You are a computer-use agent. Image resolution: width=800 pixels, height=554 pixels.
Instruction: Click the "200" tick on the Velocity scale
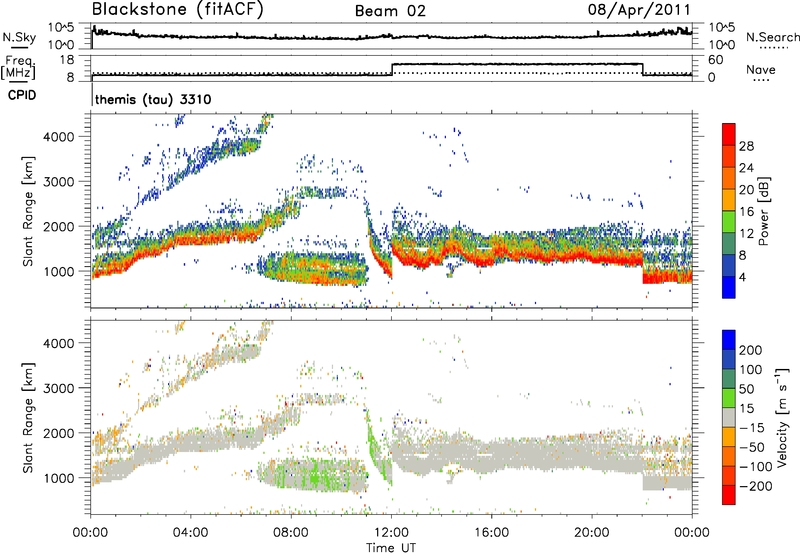[x=751, y=350]
